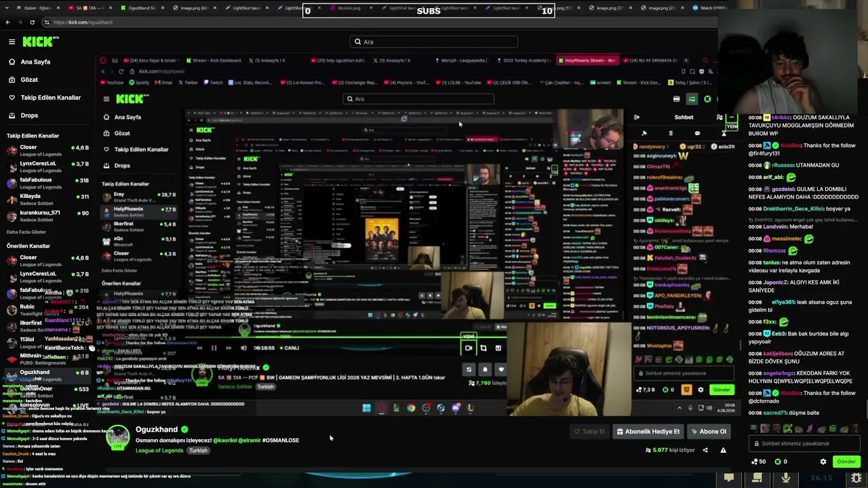Click the Takip Et follow button
Screen dimensions: 868x488
(x=589, y=431)
